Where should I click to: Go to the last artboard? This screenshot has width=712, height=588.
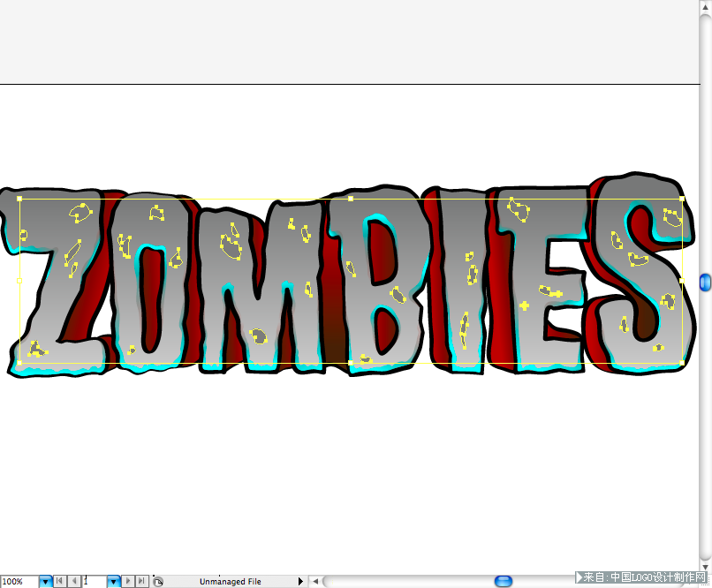(x=142, y=581)
